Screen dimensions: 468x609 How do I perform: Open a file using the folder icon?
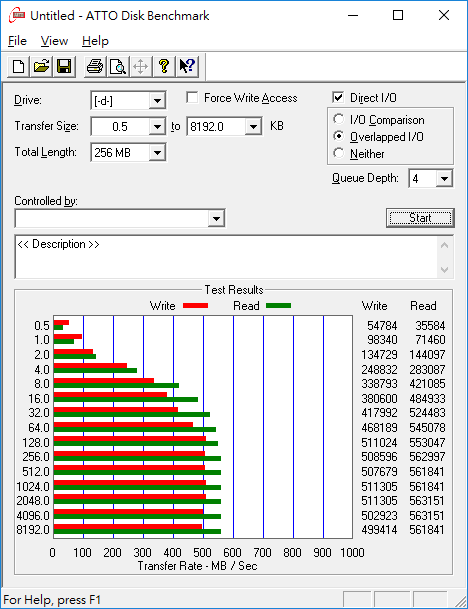pos(41,66)
